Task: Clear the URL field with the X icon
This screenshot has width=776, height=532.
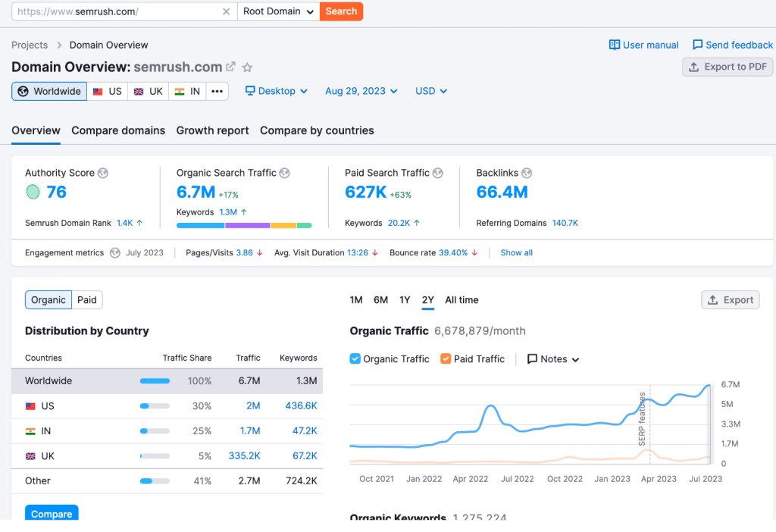Action: click(226, 11)
